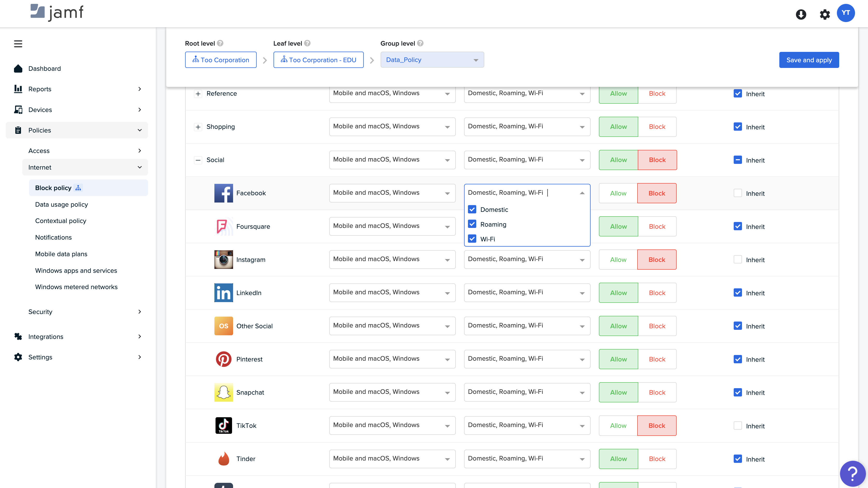The height and width of the screenshot is (488, 868).
Task: Click the Group level help icon
Action: tap(420, 44)
